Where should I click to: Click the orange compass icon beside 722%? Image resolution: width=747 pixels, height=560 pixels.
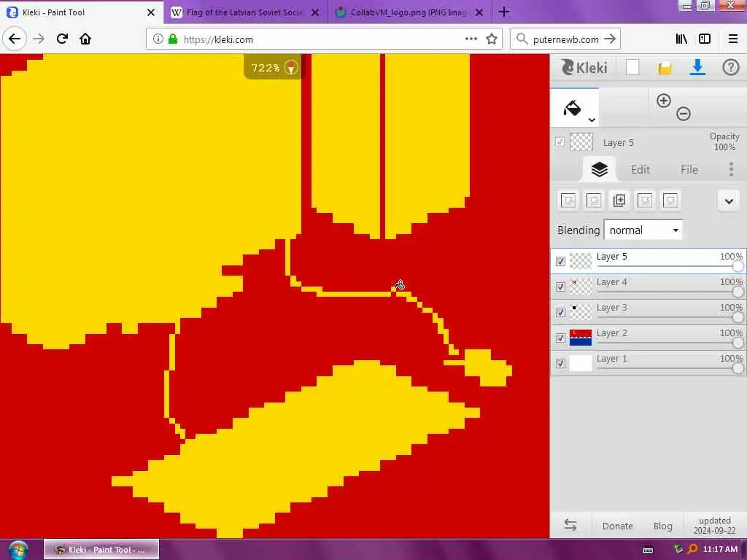(x=290, y=67)
